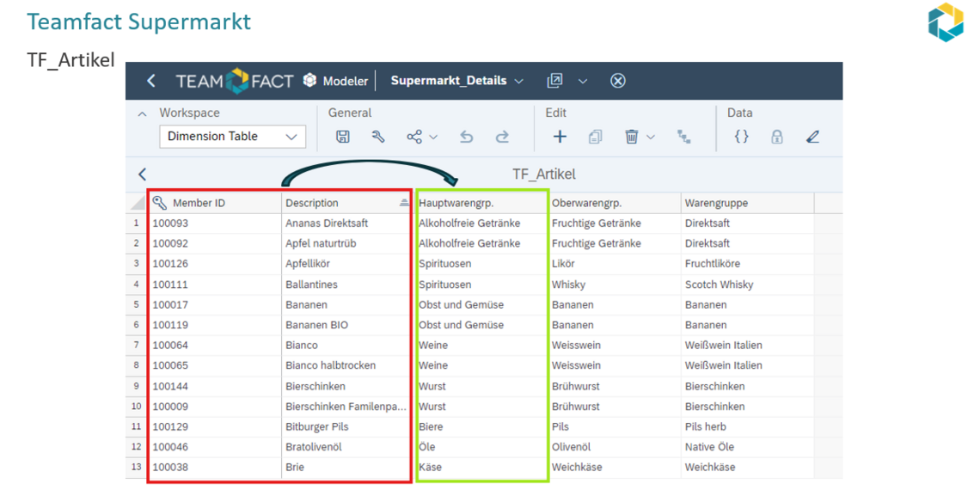Expand the Supermarkt_Details title dropdown
Image resolution: width=980 pixels, height=502 pixels.
[518, 82]
